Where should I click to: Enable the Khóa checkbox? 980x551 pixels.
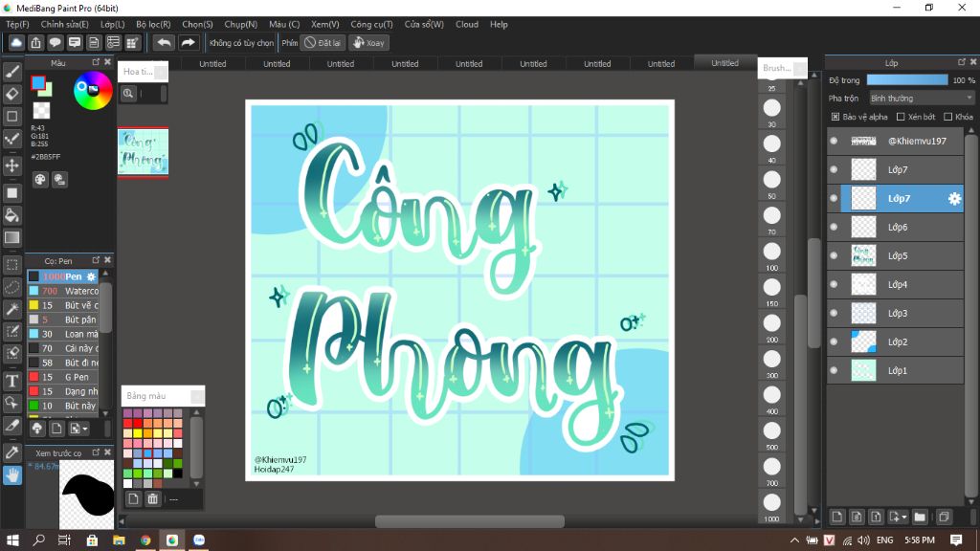point(948,117)
